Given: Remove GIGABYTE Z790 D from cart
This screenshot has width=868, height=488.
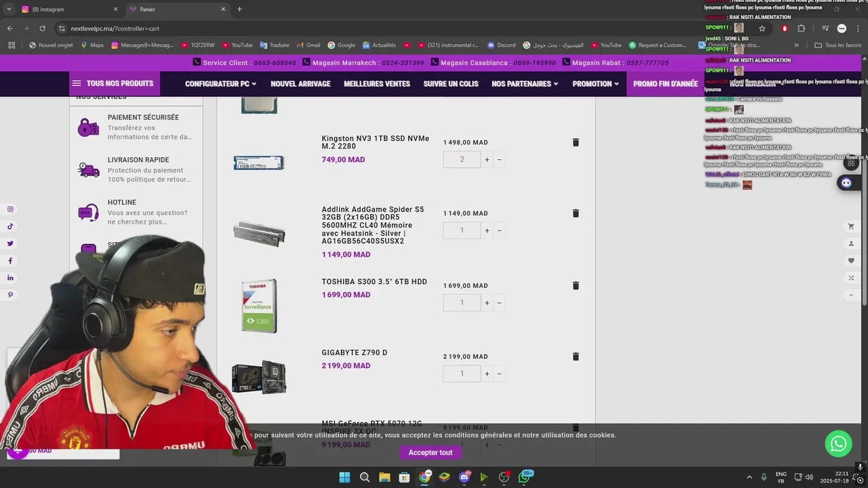Looking at the screenshot, I should pos(576,357).
